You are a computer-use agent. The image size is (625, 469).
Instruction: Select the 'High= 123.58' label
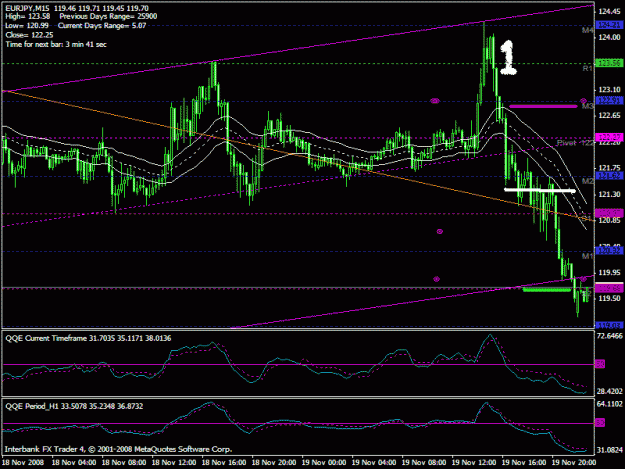point(28,16)
